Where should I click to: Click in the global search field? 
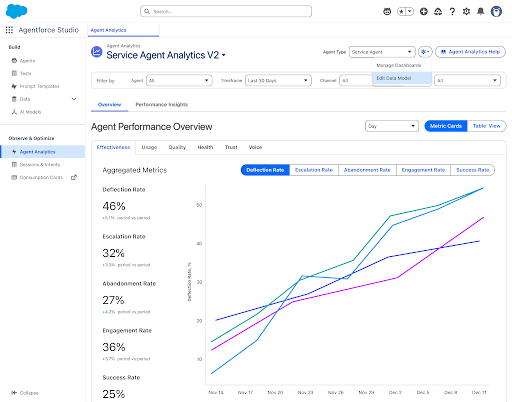(x=226, y=11)
